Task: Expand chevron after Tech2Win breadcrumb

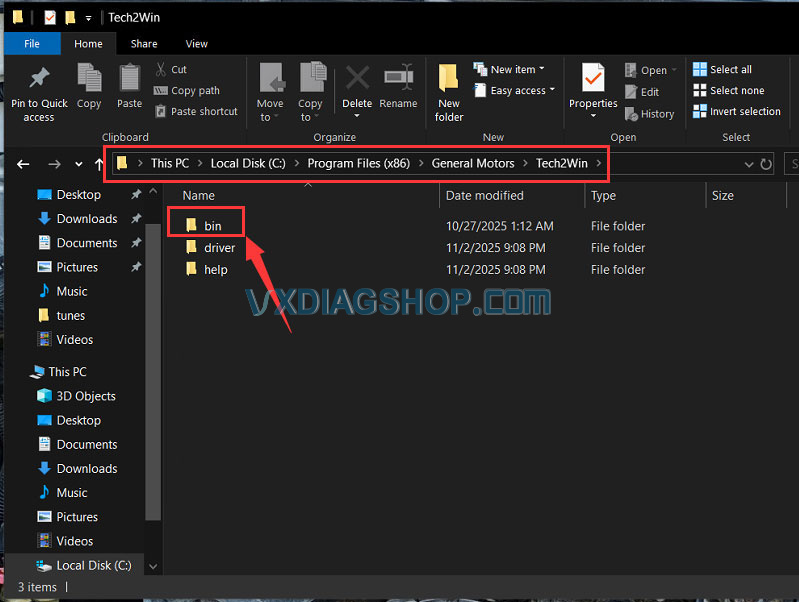Action: pyautogui.click(x=599, y=164)
